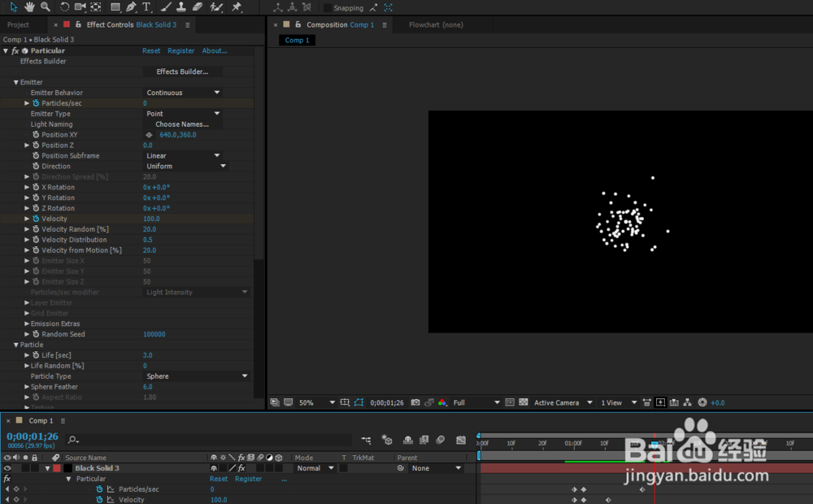Select the Roto Brush tool
The width and height of the screenshot is (813, 504).
(x=216, y=7)
